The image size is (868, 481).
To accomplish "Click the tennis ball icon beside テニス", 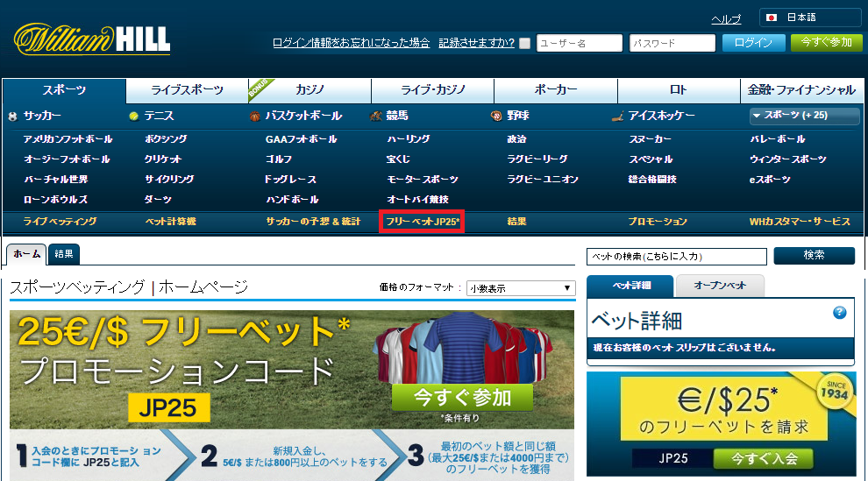I will [133, 117].
